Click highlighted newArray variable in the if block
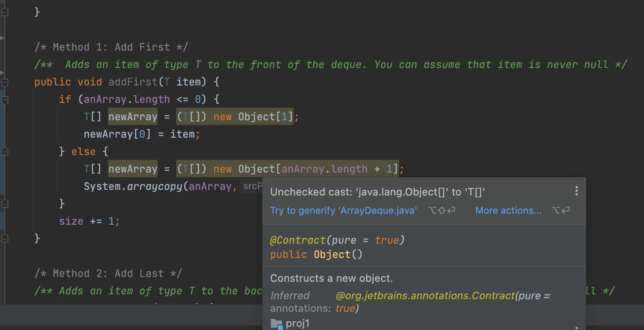Viewport: 644px width, 330px height. tap(133, 117)
